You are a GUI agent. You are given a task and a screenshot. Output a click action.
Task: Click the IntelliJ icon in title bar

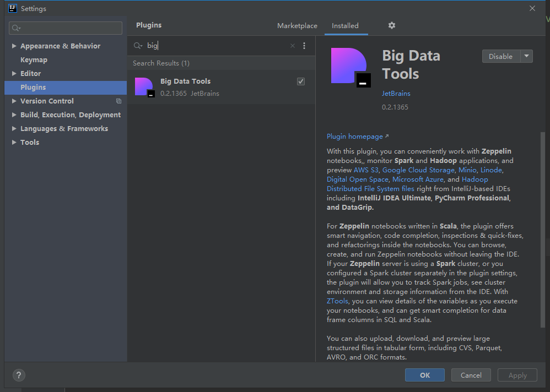click(x=13, y=8)
